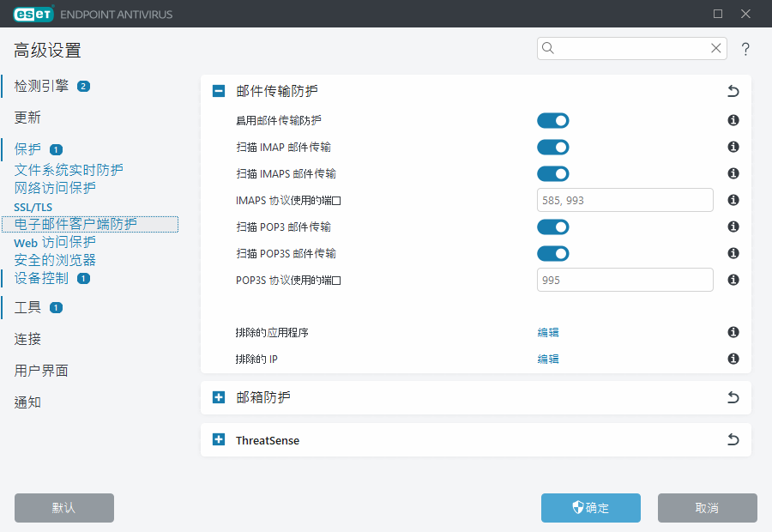Click the info icon for 扫描 POP3 邮件传输
This screenshot has width=772, height=532.
click(733, 227)
